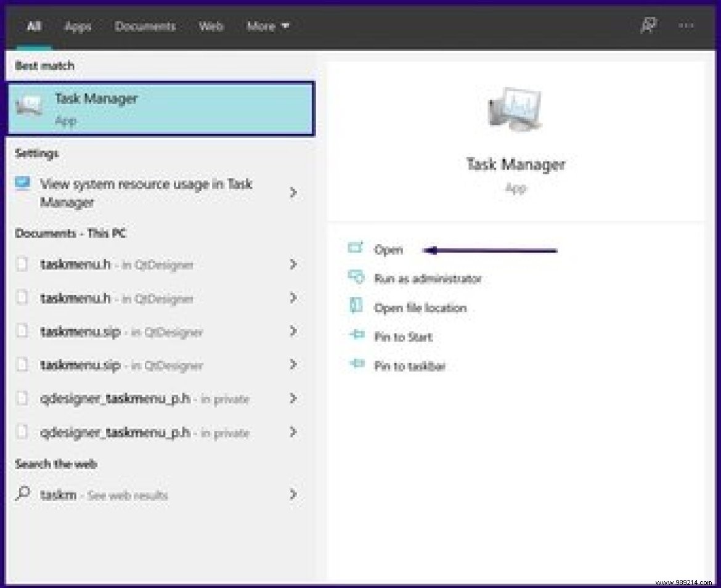Select the Web search tab

211,26
